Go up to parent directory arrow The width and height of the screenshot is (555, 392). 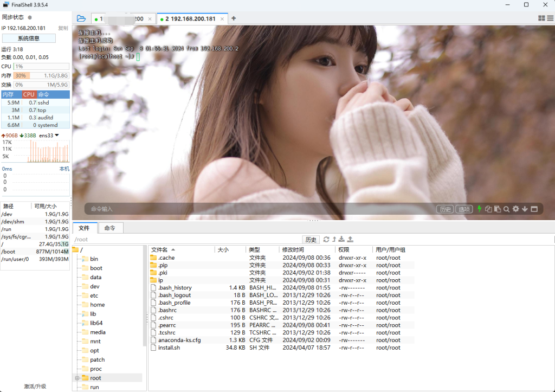tap(334, 240)
